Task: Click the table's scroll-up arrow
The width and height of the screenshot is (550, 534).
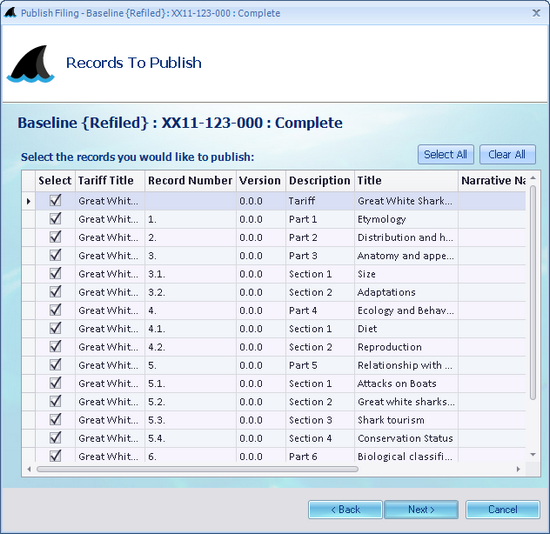Action: (x=533, y=178)
